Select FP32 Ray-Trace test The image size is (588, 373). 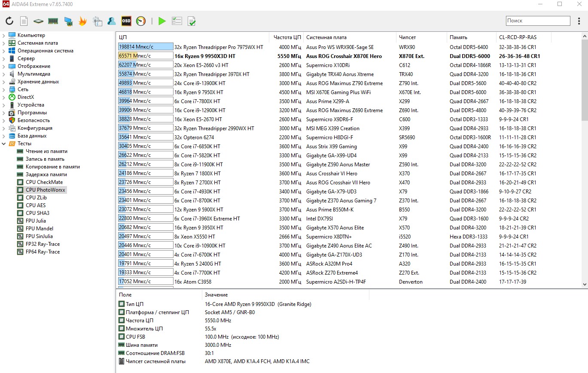[x=43, y=244]
